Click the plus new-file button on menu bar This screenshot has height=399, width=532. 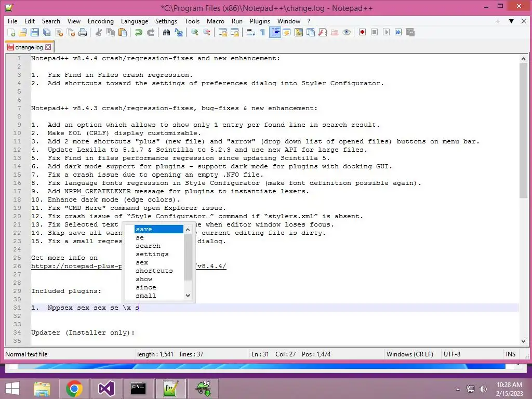click(x=498, y=21)
